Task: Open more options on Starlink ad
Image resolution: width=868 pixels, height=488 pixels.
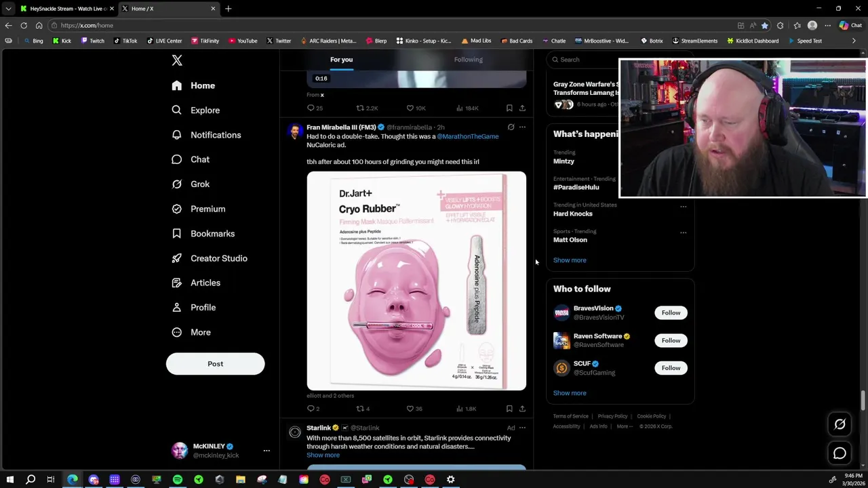Action: 522,428
